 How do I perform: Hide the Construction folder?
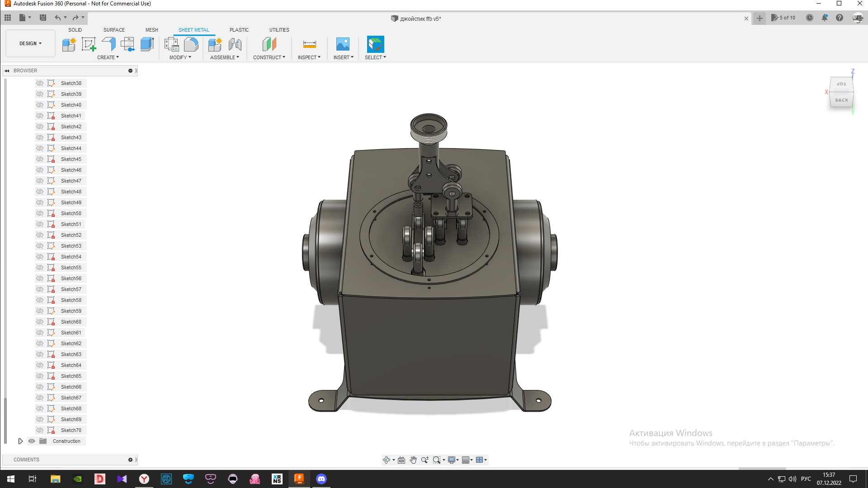click(32, 441)
